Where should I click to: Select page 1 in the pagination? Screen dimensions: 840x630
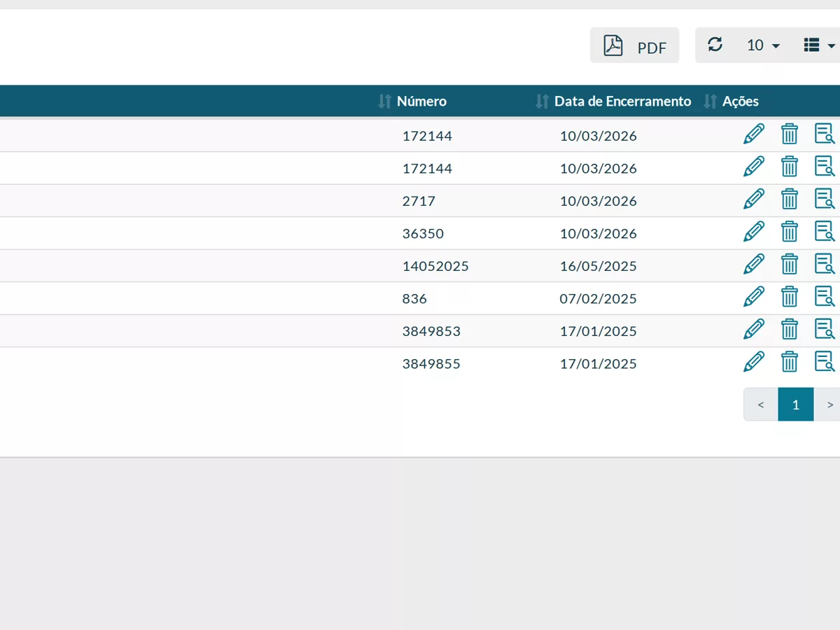pyautogui.click(x=796, y=405)
